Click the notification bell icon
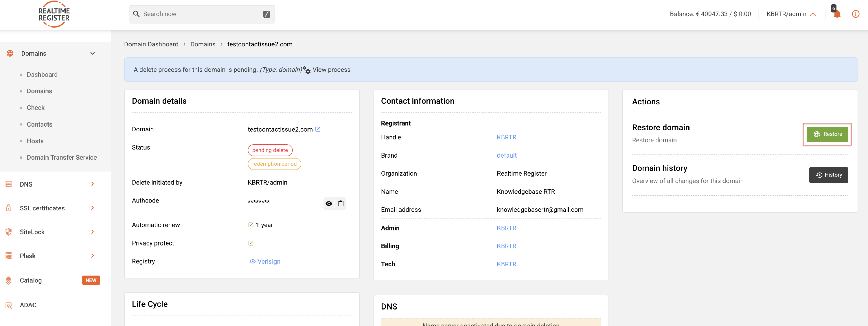868x326 pixels. coord(837,14)
